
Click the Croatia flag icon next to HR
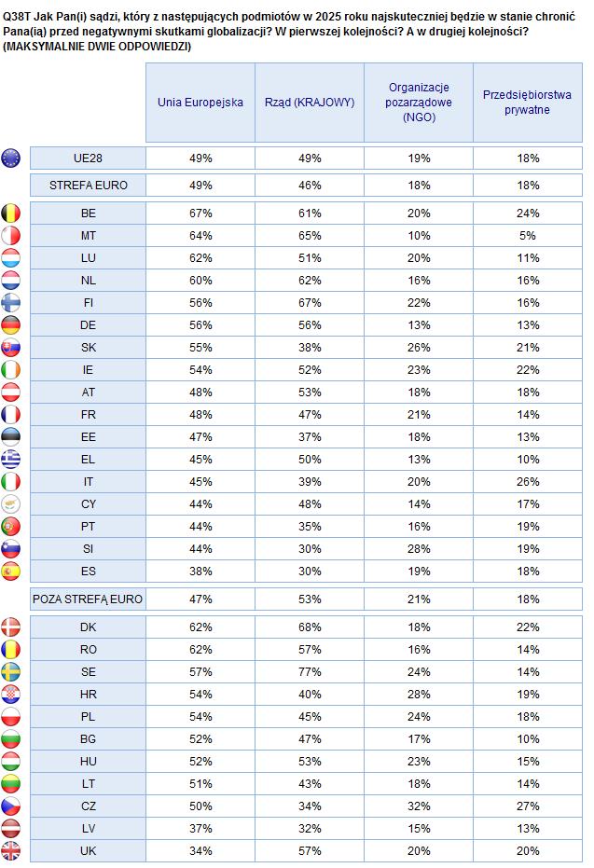(10, 695)
